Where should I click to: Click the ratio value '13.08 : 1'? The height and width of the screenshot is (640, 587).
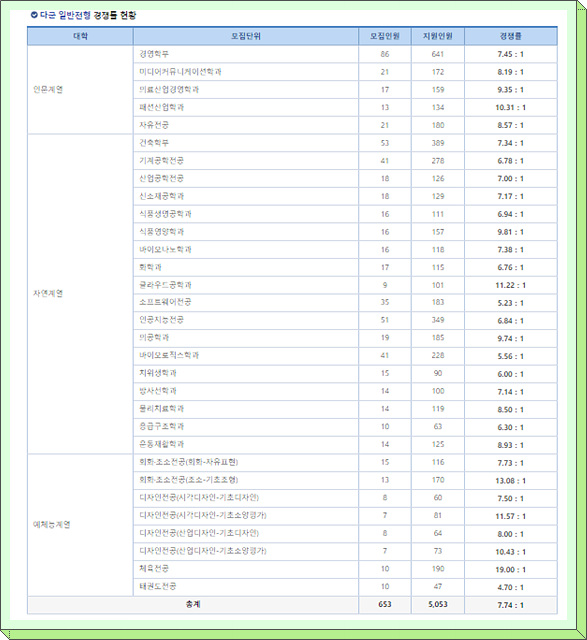pos(510,481)
